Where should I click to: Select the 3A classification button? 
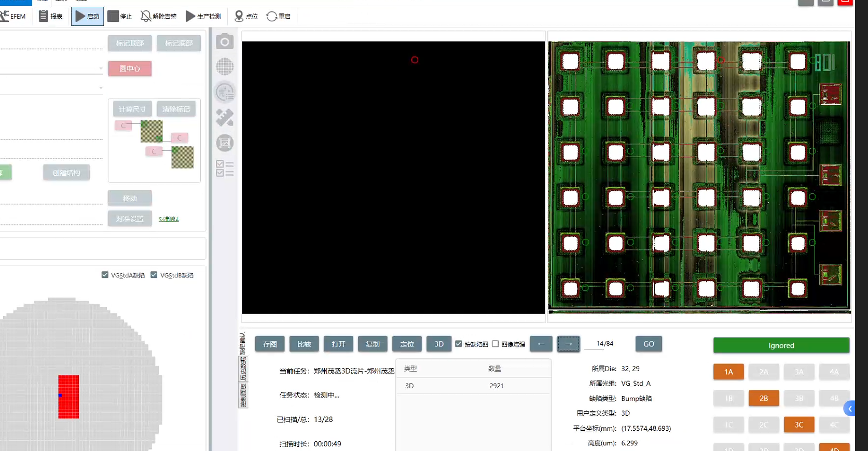click(x=799, y=372)
